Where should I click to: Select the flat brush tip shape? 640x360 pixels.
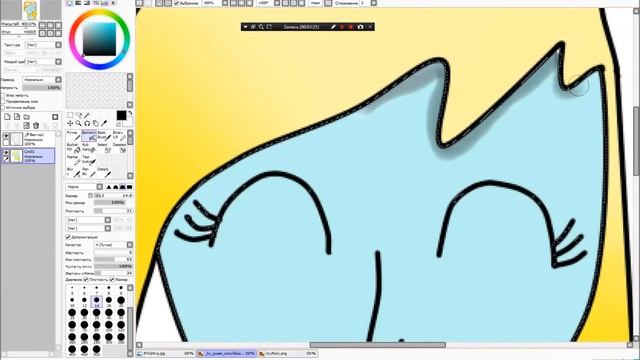coord(129,187)
